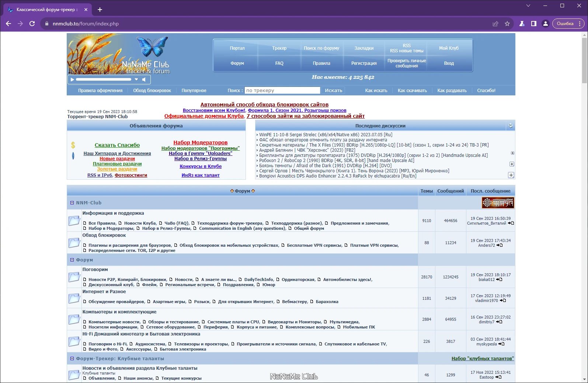This screenshot has height=383, width=588.
Task: Open Закладки in the top menu
Action: [364, 48]
